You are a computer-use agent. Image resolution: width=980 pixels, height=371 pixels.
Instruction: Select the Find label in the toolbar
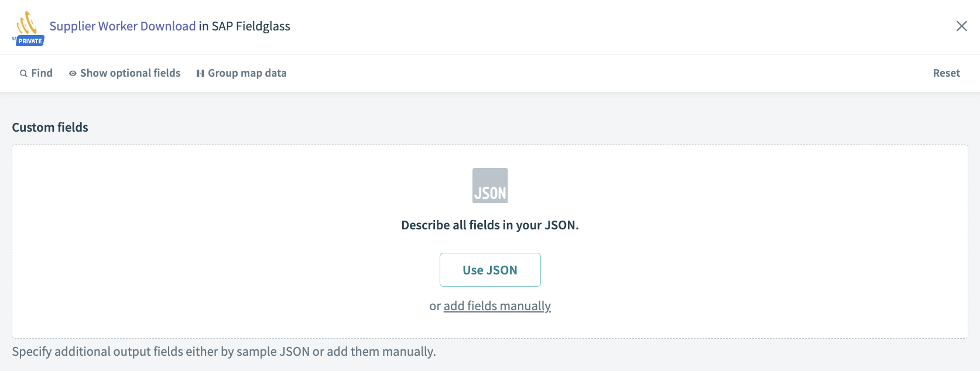(x=42, y=73)
